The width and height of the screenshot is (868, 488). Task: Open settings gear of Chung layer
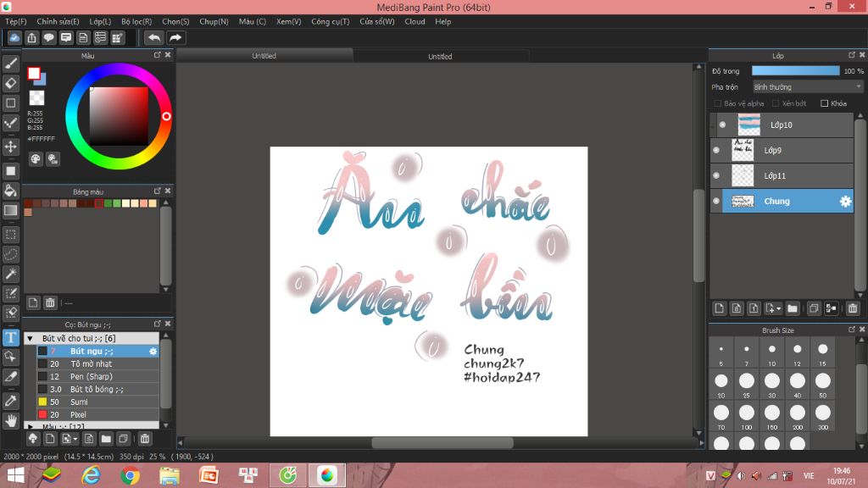pyautogui.click(x=845, y=202)
